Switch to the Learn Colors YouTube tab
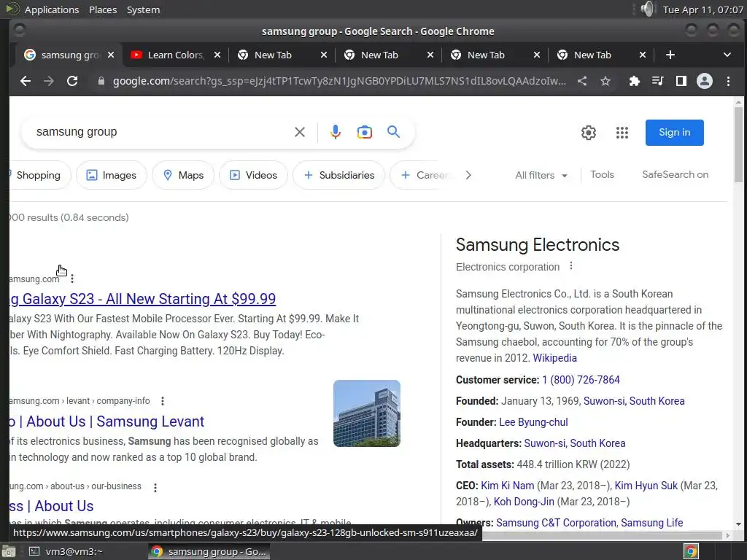This screenshot has width=747, height=560. coord(176,55)
